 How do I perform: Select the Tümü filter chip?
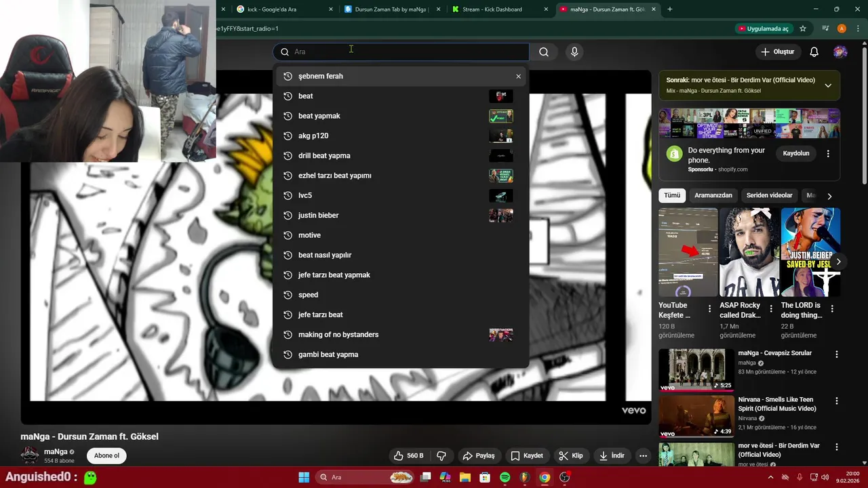(x=672, y=195)
